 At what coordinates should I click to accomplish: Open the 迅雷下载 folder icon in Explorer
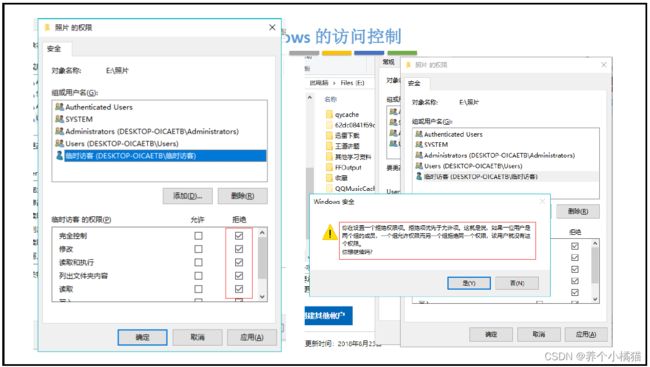click(330, 136)
